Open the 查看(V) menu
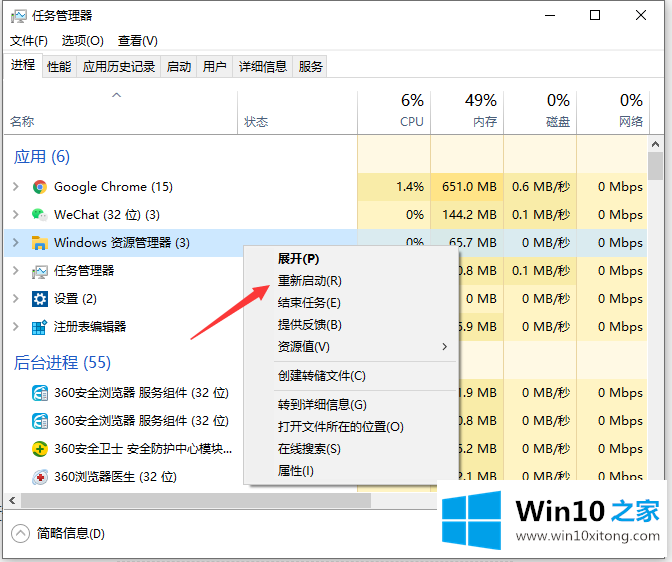Image resolution: width=672 pixels, height=562 pixels. pos(138,41)
